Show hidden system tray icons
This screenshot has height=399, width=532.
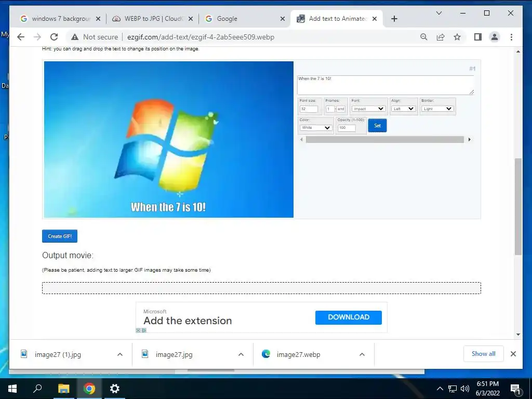click(x=440, y=389)
